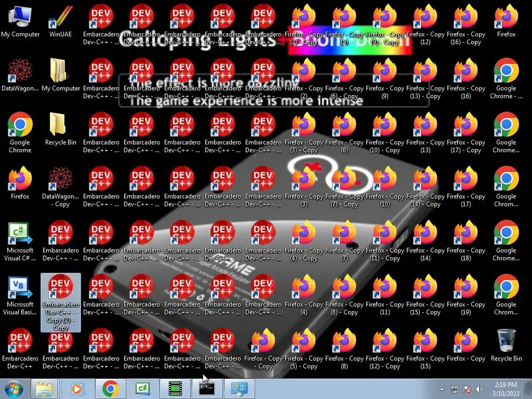Select the WinUAE desktop shortcut
The image size is (532, 399).
tap(60, 21)
